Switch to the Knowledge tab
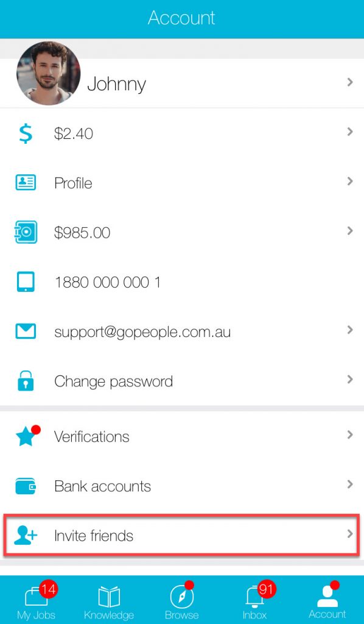Viewport: 364px width, 624px height. click(109, 601)
